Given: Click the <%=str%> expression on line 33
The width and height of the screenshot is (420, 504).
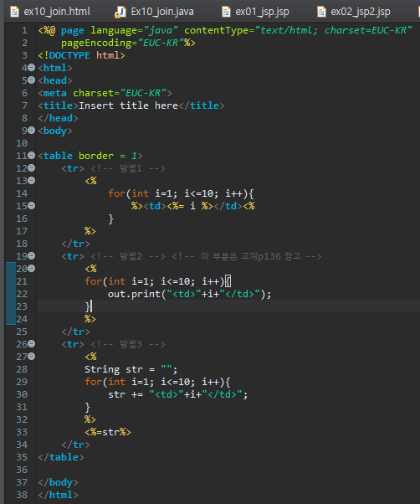Looking at the screenshot, I should click(x=108, y=432).
